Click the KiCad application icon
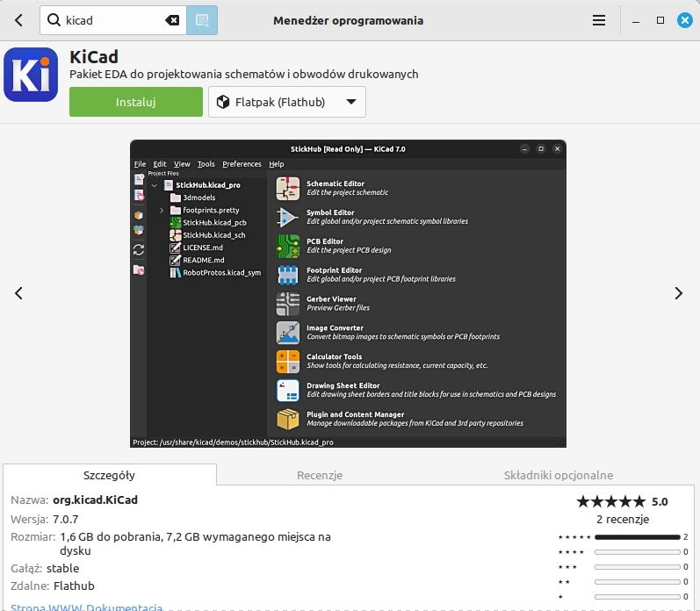 click(31, 75)
